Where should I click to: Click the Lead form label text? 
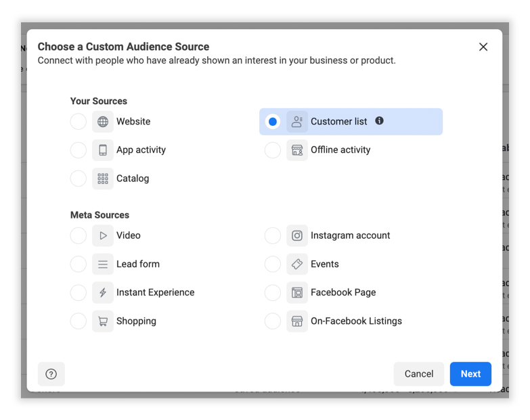(x=138, y=264)
